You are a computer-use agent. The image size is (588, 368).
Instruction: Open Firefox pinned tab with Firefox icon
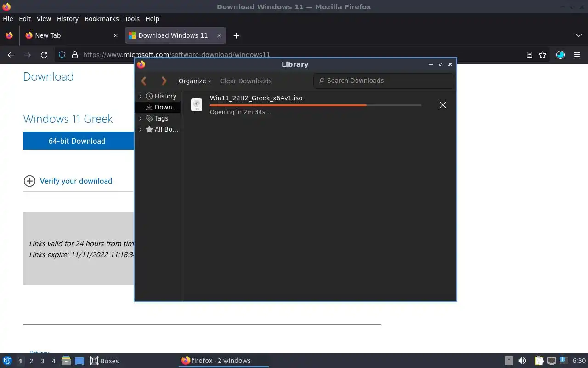9,35
